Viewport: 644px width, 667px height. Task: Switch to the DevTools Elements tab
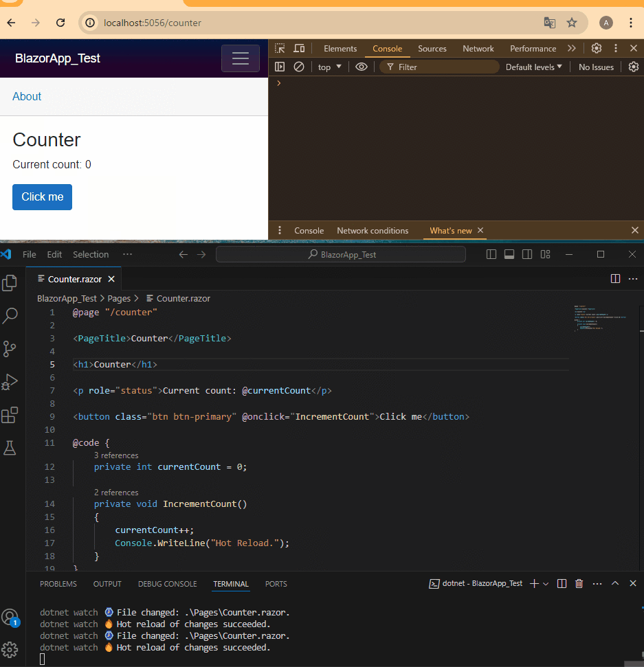pos(340,49)
